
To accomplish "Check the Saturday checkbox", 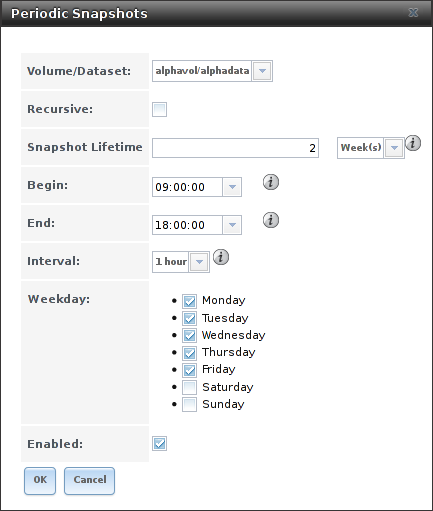I will [x=189, y=387].
